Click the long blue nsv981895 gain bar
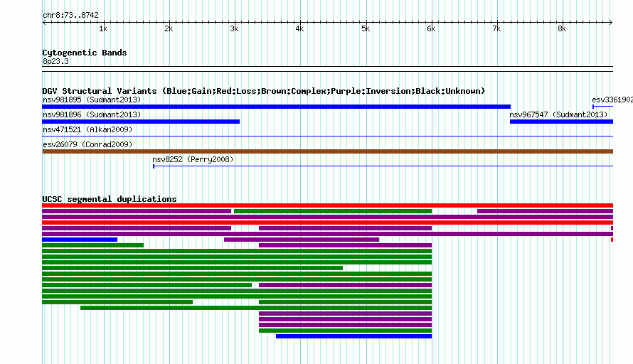Viewport: 633px width, 364px height. click(276, 107)
